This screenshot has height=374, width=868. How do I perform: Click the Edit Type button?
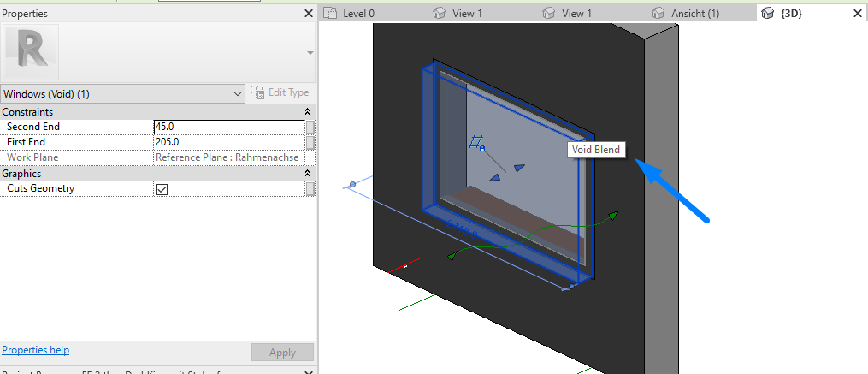(x=280, y=92)
